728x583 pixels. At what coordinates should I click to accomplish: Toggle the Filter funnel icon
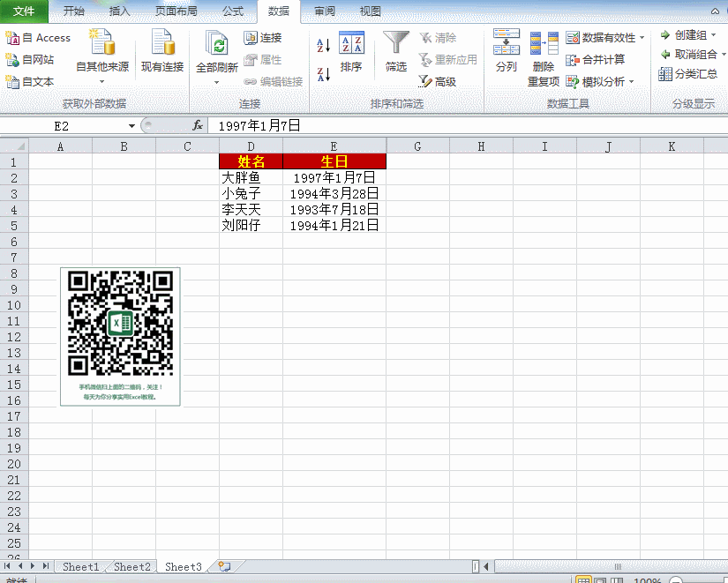396,52
